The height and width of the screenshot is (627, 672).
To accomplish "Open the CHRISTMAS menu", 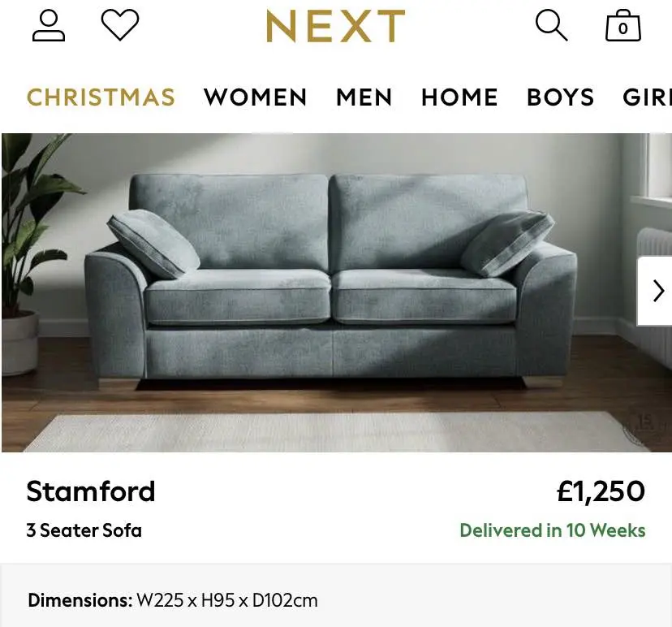I will point(101,97).
